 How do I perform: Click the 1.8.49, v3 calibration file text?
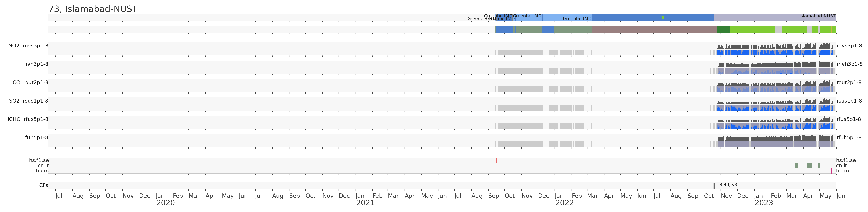pyautogui.click(x=726, y=185)
